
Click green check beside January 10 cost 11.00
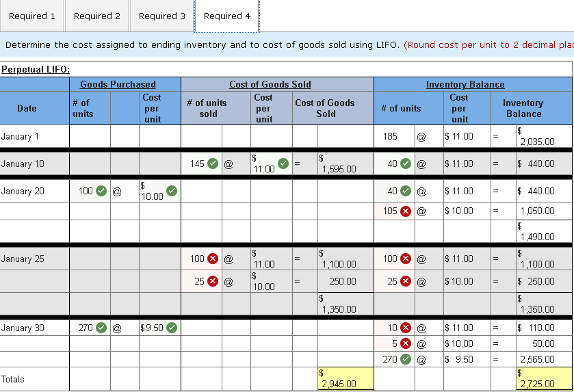tap(283, 164)
